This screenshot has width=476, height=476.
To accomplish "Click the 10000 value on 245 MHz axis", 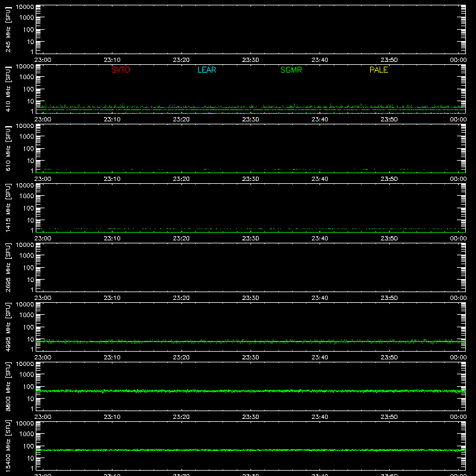I will [x=25, y=7].
